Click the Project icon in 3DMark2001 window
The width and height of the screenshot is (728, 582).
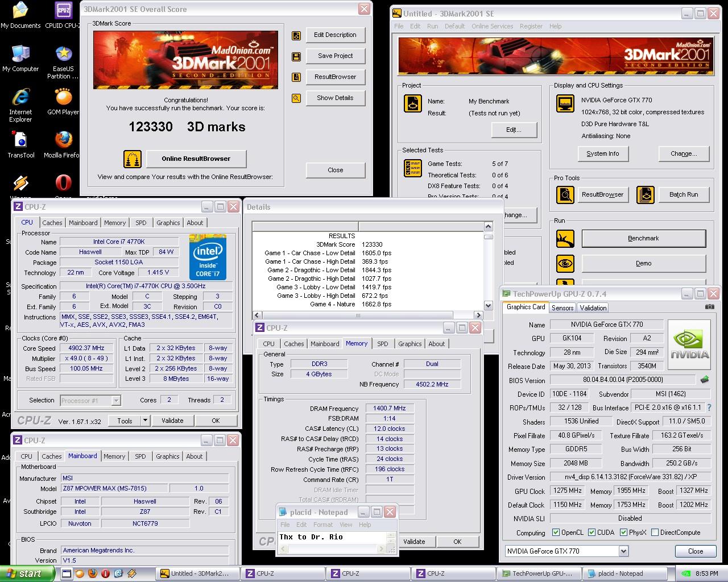tap(413, 103)
